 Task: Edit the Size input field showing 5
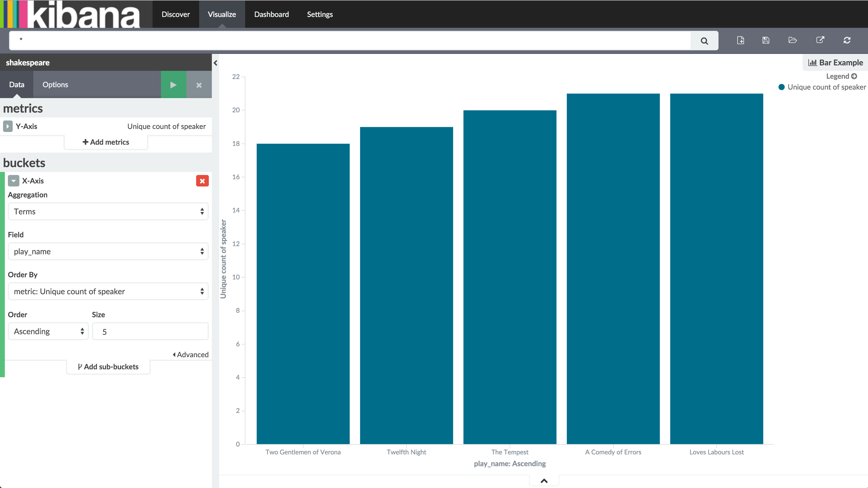point(150,331)
